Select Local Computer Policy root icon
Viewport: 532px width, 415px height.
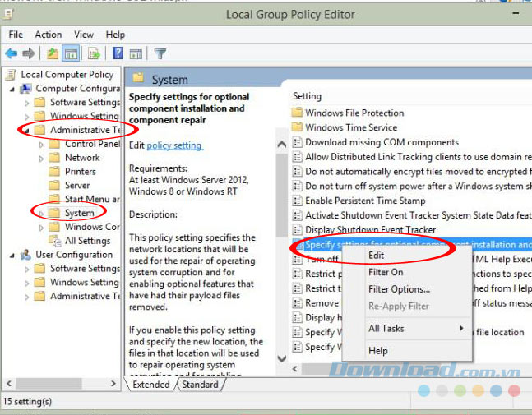coord(11,75)
